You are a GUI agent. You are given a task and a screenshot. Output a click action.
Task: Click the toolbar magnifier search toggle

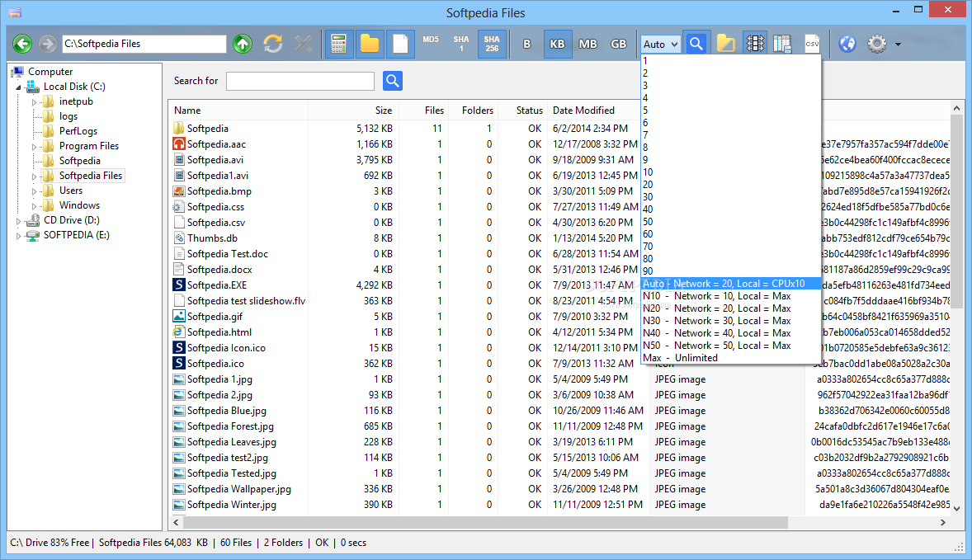[x=696, y=44]
